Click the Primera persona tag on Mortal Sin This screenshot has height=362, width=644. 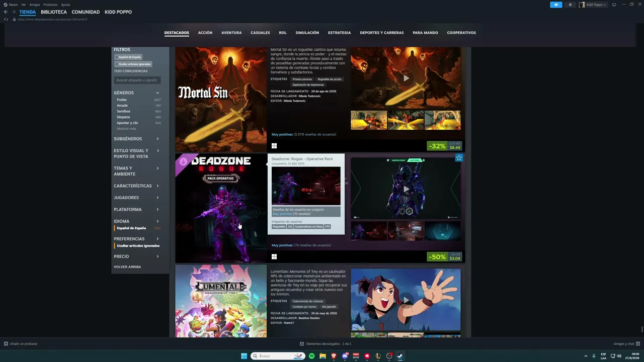(302, 79)
